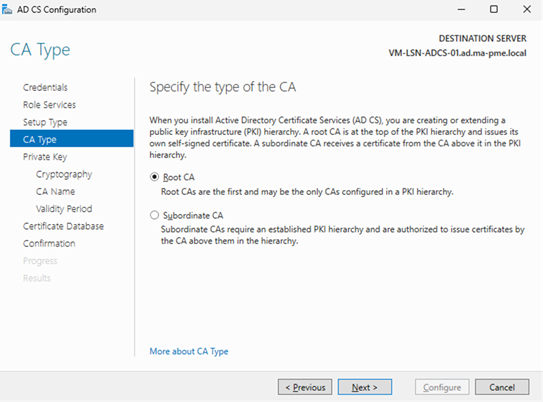
Task: Click the Cancel button
Action: 502,387
